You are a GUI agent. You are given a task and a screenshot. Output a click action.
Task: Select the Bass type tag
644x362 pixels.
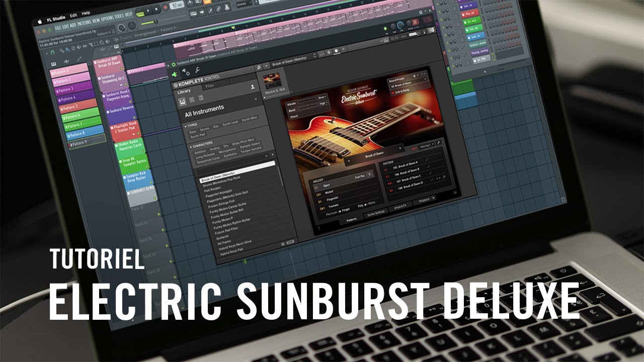(193, 132)
